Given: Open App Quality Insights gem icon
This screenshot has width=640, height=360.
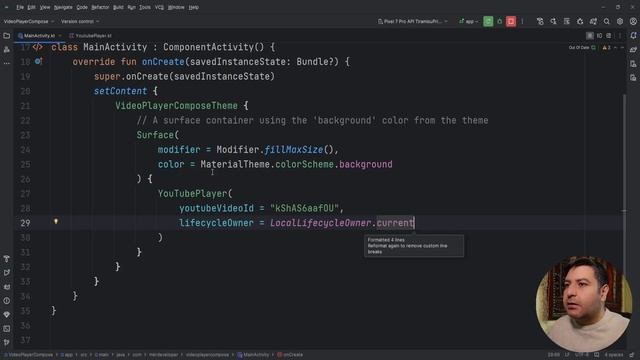Looking at the screenshot, I should [x=7, y=315].
